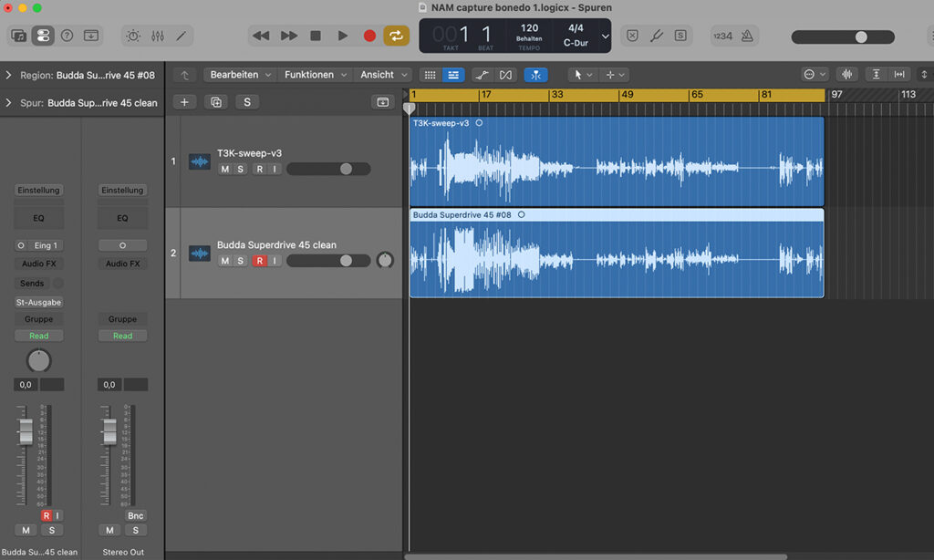This screenshot has height=560, width=934.
Task: Click the leave-folder up arrow
Action: (x=184, y=75)
